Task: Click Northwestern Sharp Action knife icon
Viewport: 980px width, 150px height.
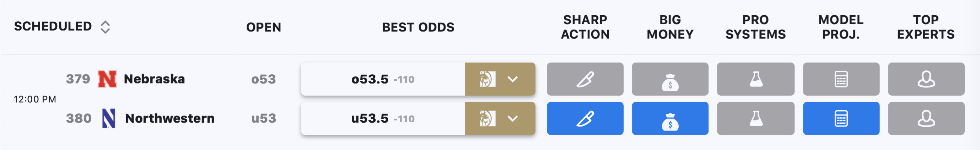Action: tap(585, 118)
